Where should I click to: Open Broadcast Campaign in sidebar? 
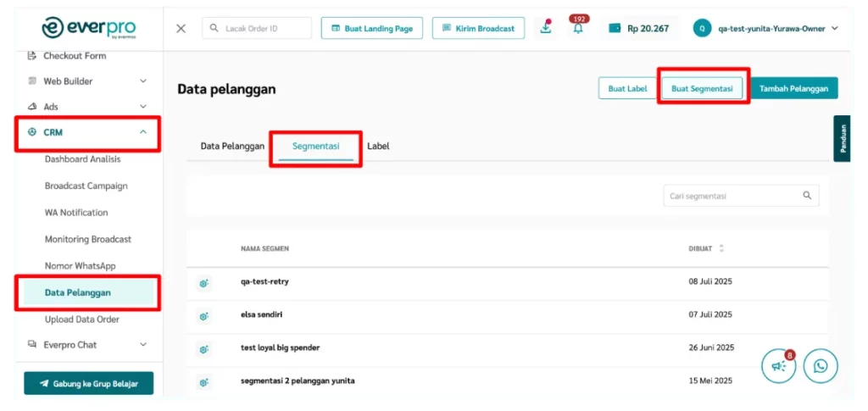click(86, 186)
